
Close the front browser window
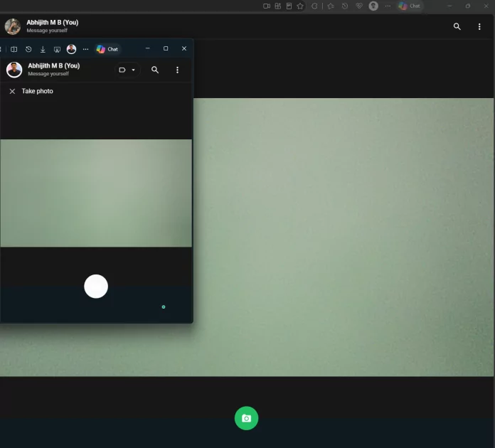tap(184, 48)
